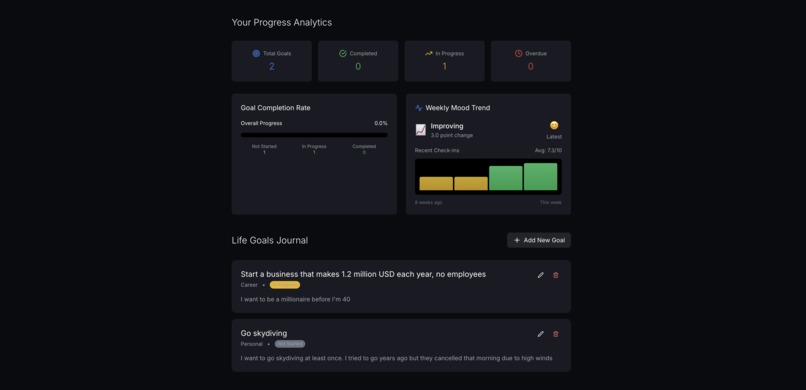
Task: Click the Completed count under progress bar
Action: pos(364,152)
